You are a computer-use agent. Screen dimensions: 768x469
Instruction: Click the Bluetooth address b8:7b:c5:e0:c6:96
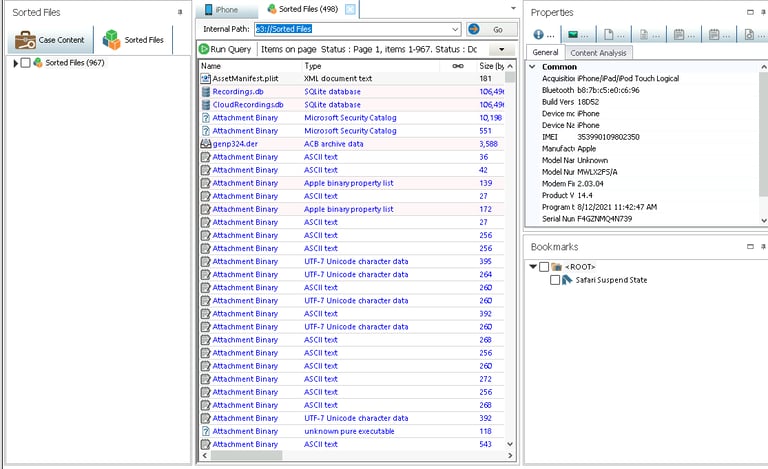coord(608,90)
